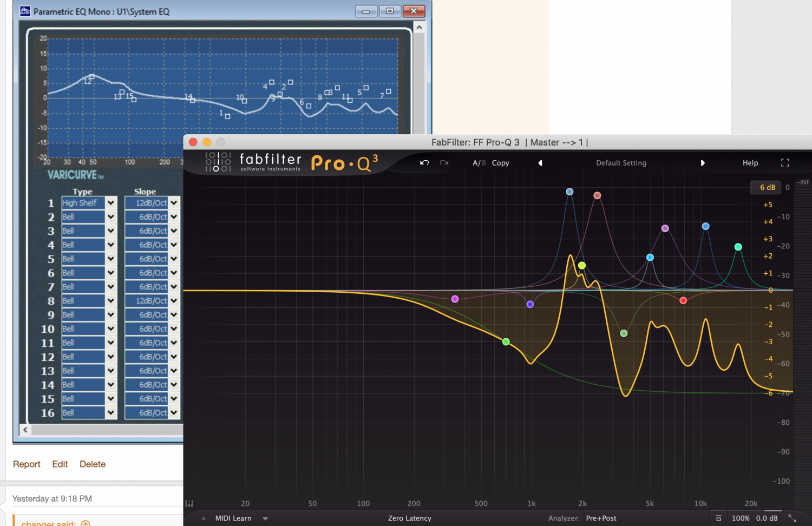Go to previous preset with left arrow
Viewport: 812px width, 526px height.
540,163
